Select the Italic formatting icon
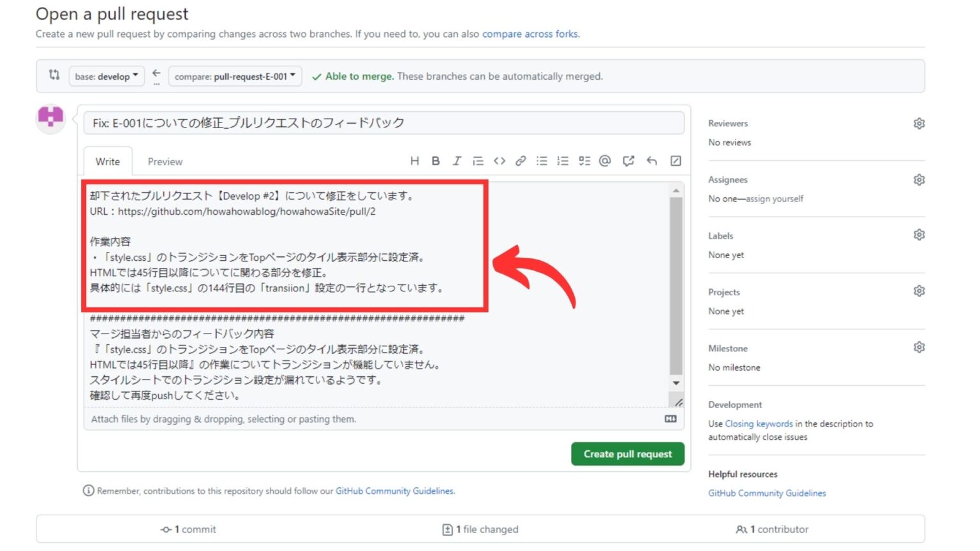This screenshot has width=980, height=551. coord(457,161)
